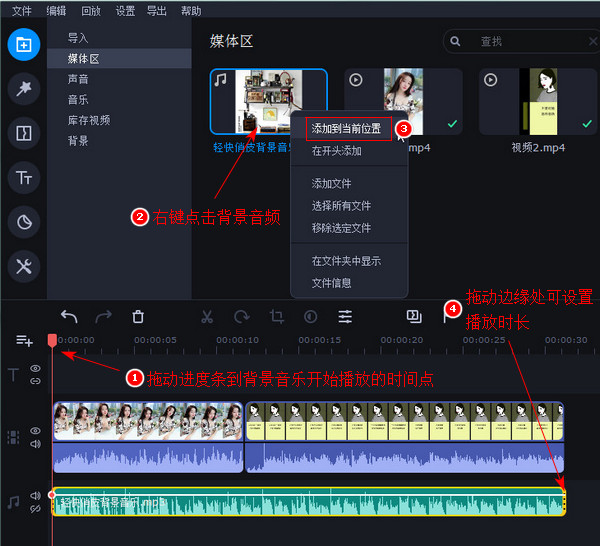The width and height of the screenshot is (600, 546).
Task: Select the first video clip on timeline
Action: click(148, 437)
